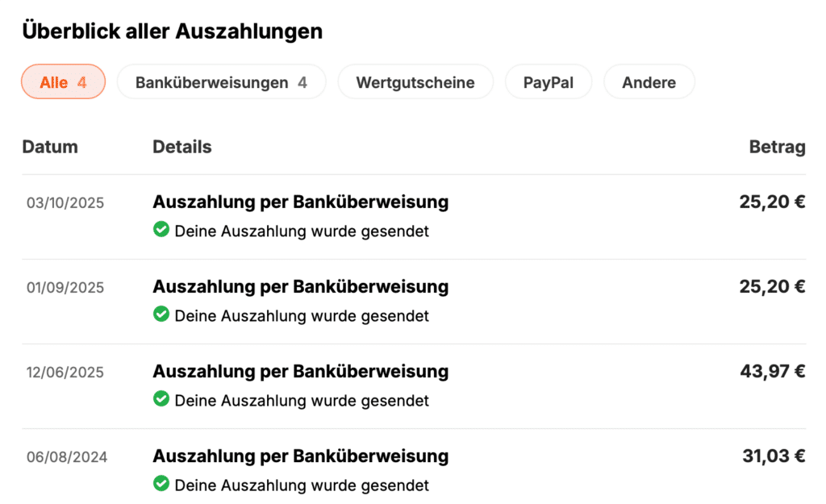Screen dimensions: 826x504
Task: Open the 03/10/2025 Auszahlung per Banküberweisung entry
Action: [x=300, y=202]
